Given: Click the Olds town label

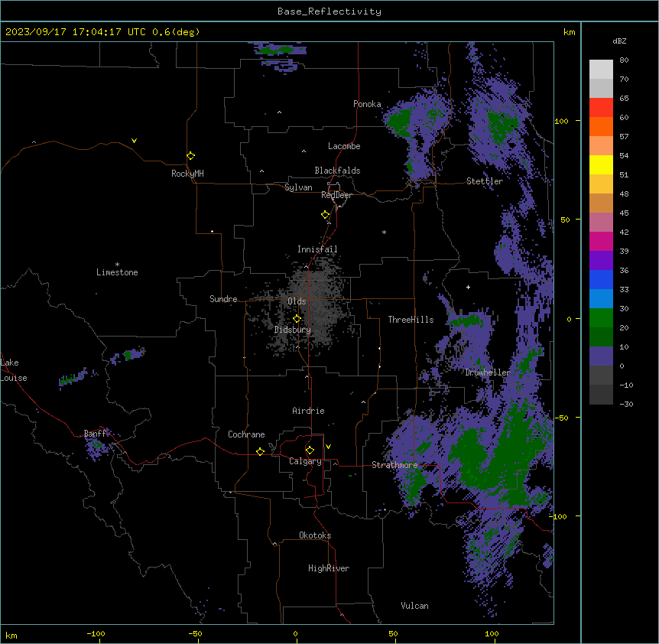Looking at the screenshot, I should (297, 301).
